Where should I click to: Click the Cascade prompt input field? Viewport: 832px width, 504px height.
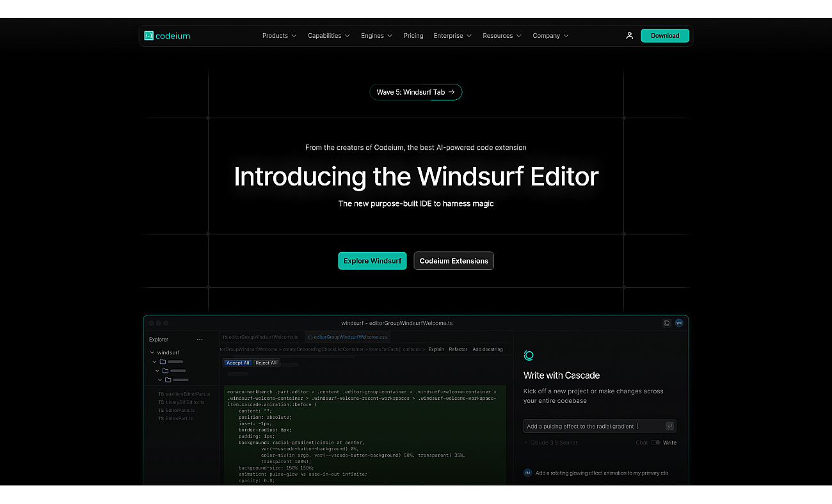coord(600,426)
